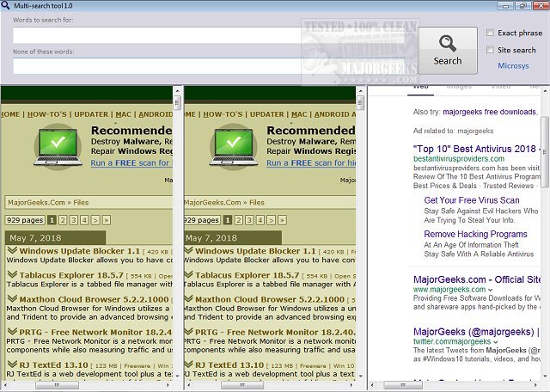The image size is (550, 392).
Task: Open Top 10 Best Antivirus 2018 ad
Action: tap(476, 149)
